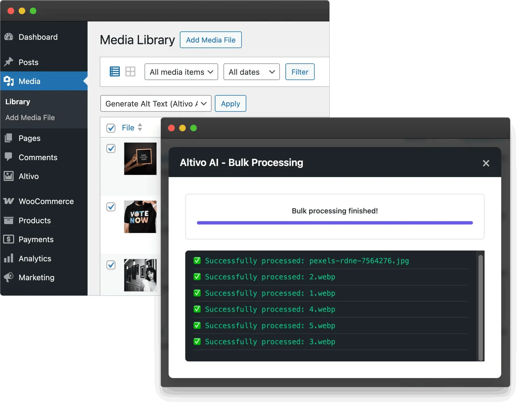532x417 pixels.
Task: Click the Apply bulk action button
Action: [x=230, y=103]
